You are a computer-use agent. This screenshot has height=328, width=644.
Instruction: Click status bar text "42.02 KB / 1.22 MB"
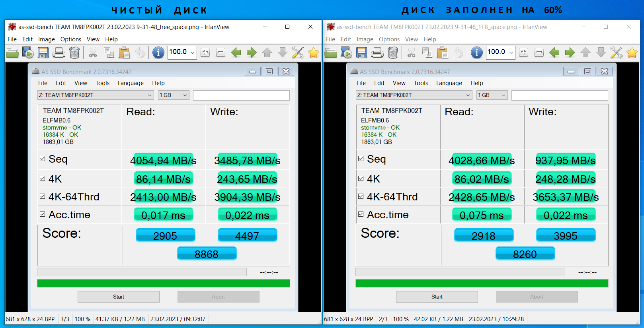tap(438, 319)
